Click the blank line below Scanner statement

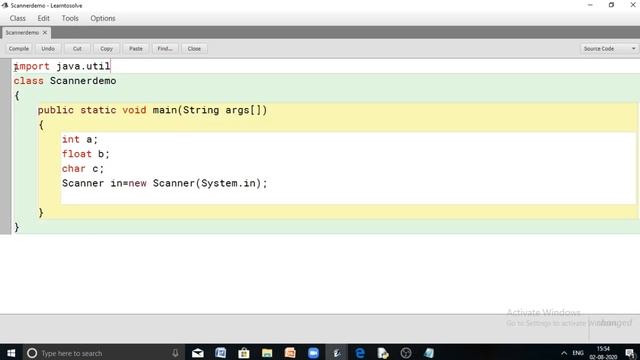pyautogui.click(x=349, y=198)
